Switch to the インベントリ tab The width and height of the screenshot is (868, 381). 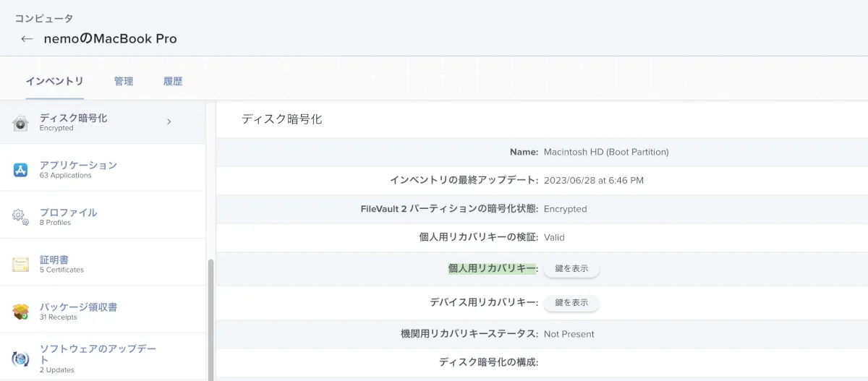click(x=54, y=81)
